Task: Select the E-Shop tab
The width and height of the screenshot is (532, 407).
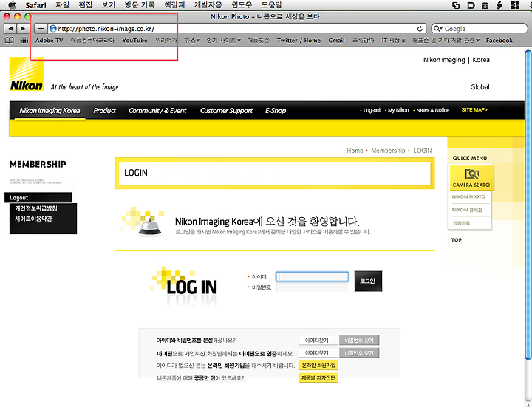Action: pos(276,111)
